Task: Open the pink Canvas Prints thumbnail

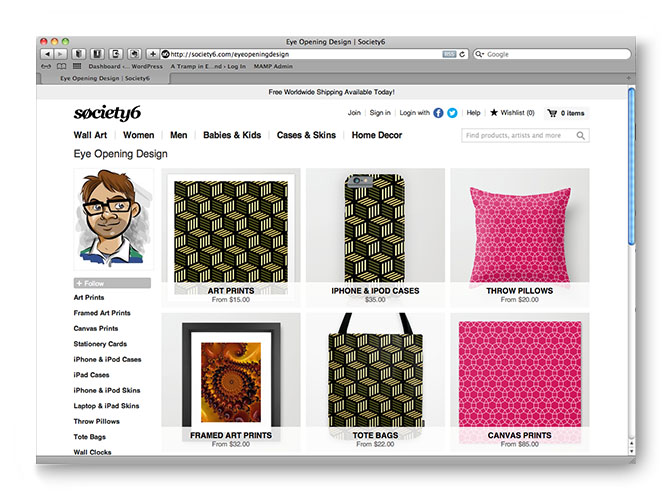Action: point(519,381)
